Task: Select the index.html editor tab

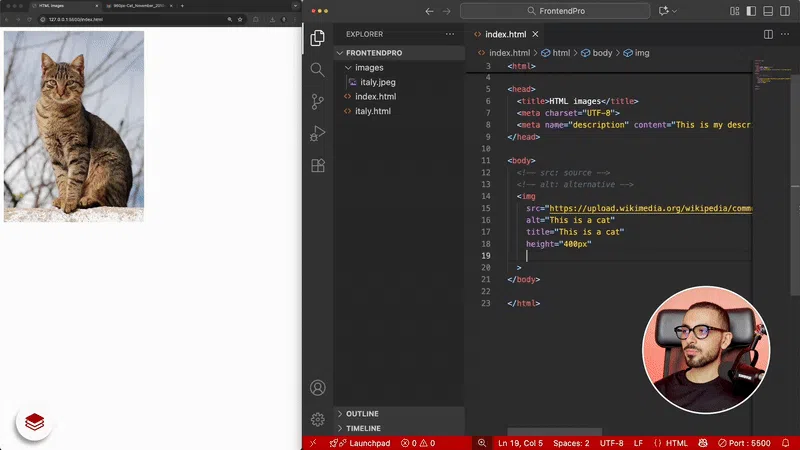Action: (x=505, y=34)
